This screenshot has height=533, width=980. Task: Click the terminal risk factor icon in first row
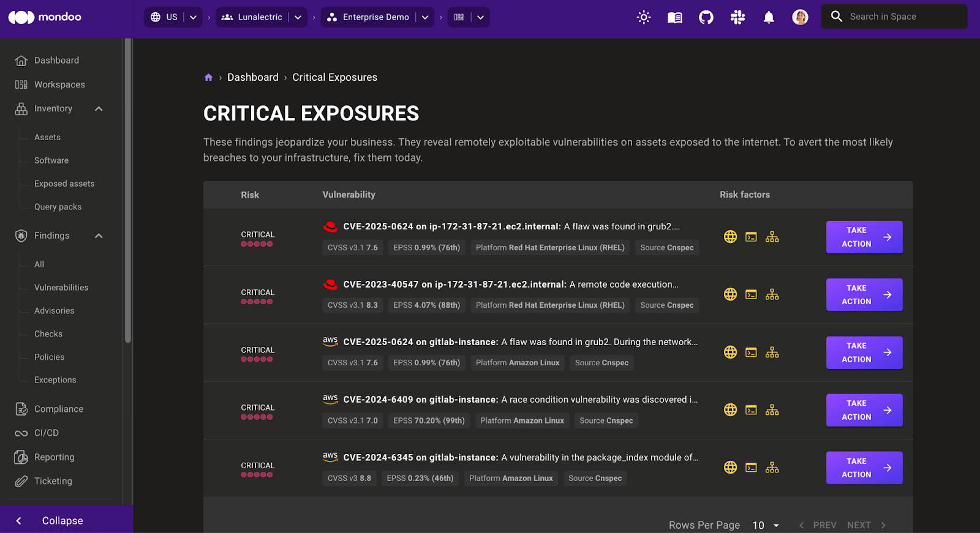[x=751, y=237]
